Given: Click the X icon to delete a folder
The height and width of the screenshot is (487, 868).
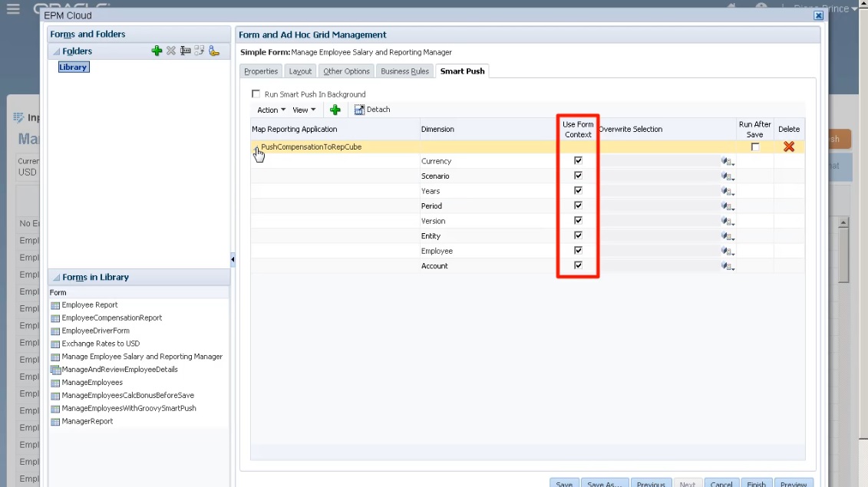Looking at the screenshot, I should (170, 51).
